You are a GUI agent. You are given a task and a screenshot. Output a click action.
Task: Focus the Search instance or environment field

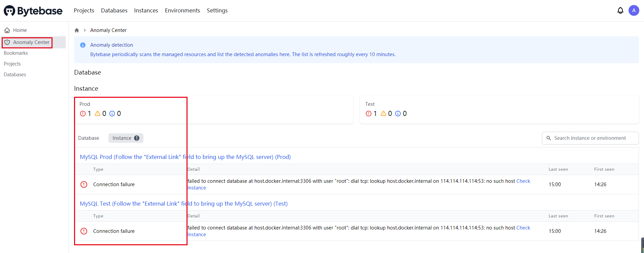pyautogui.click(x=590, y=138)
